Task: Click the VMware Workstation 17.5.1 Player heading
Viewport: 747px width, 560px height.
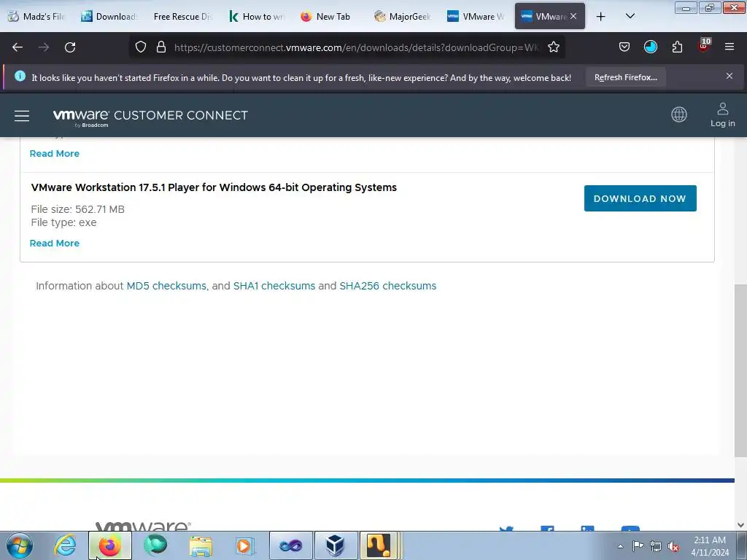Action: (214, 187)
